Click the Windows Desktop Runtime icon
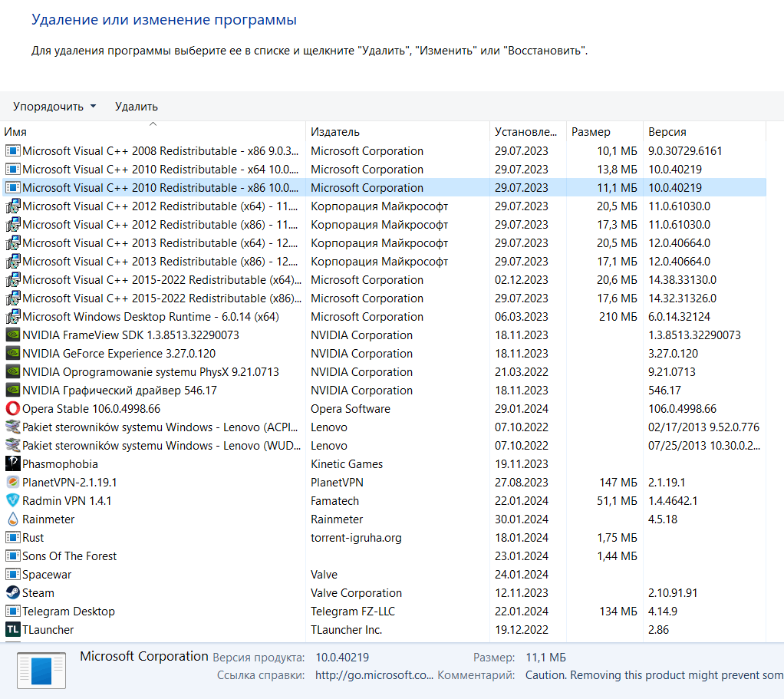 pos(13,317)
